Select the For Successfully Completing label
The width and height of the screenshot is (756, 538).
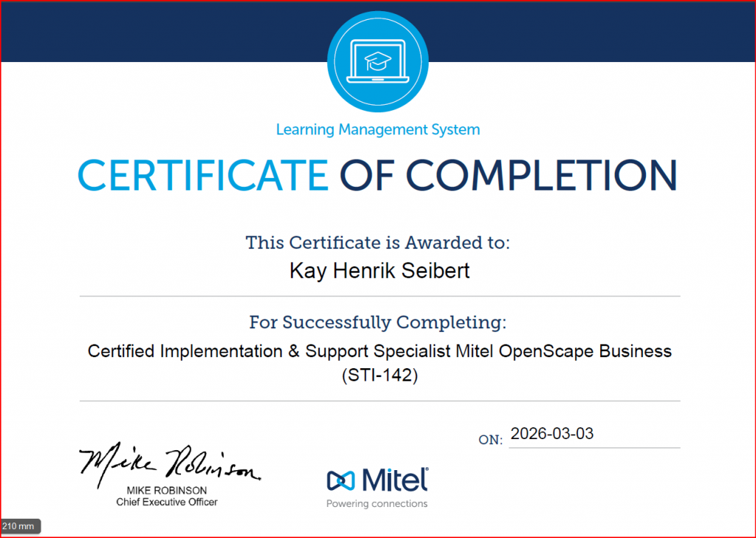(x=377, y=322)
